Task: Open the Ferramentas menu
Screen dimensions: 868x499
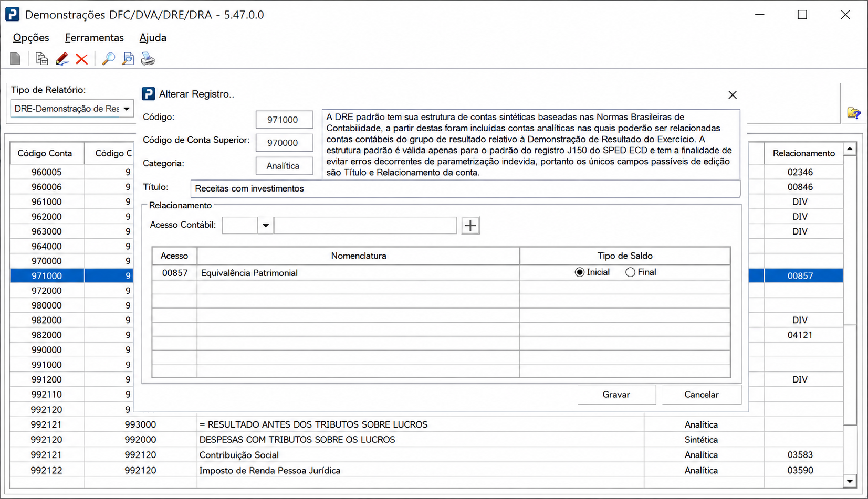Action: (x=95, y=38)
